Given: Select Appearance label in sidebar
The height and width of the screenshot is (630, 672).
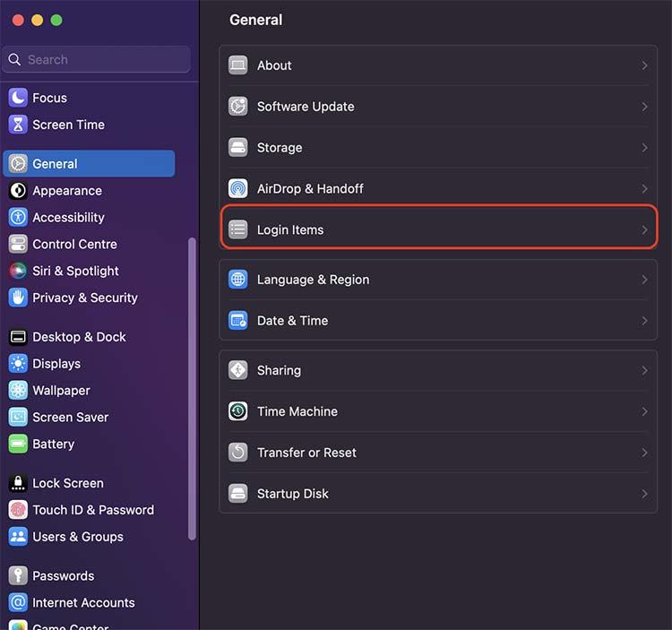Looking at the screenshot, I should point(67,191).
